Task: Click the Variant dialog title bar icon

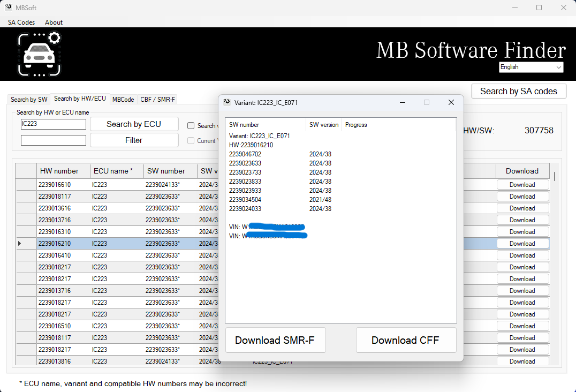Action: point(227,102)
